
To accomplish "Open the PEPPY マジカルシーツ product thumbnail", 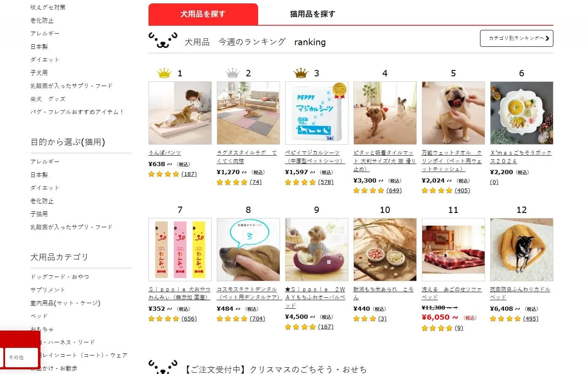I will tap(317, 113).
